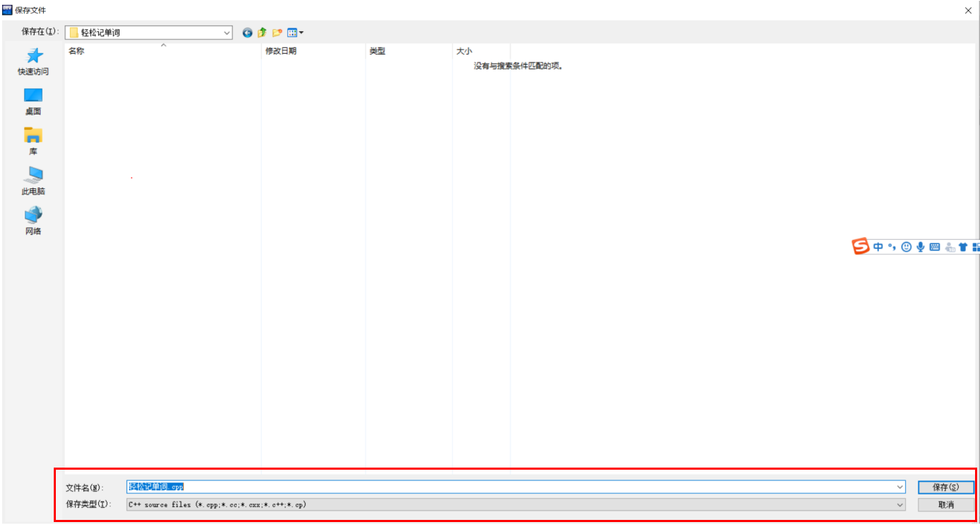Image resolution: width=980 pixels, height=527 pixels.
Task: Open the Sogou skin shirt icon
Action: (x=962, y=247)
